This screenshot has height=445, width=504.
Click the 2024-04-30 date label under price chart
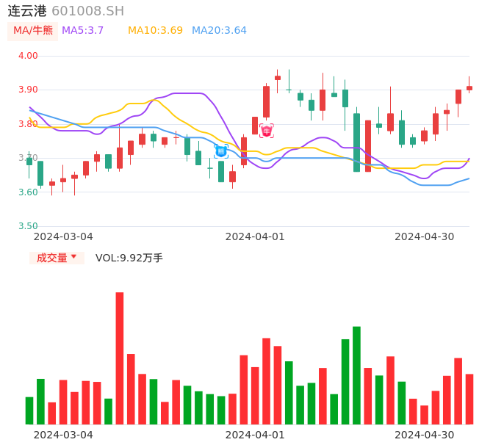[424, 236]
